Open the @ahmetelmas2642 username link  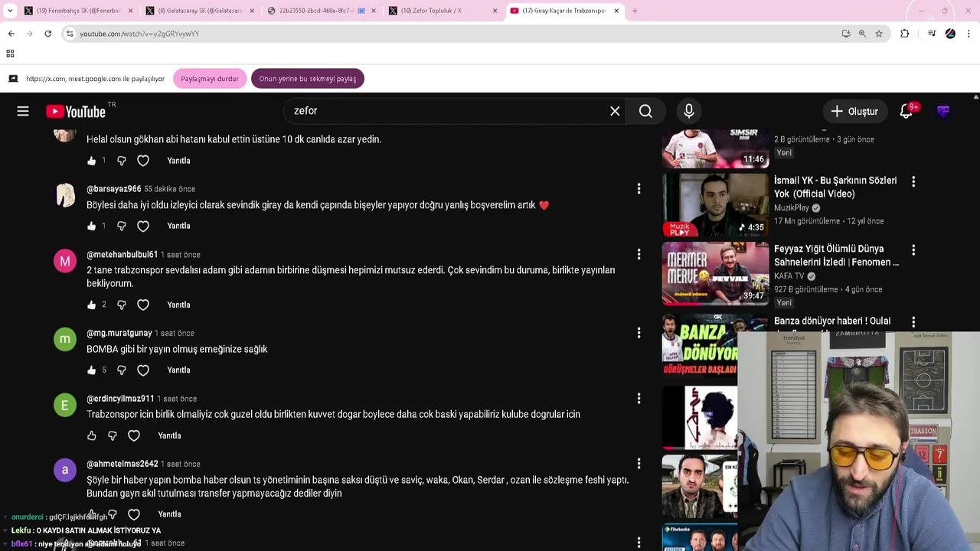point(122,464)
